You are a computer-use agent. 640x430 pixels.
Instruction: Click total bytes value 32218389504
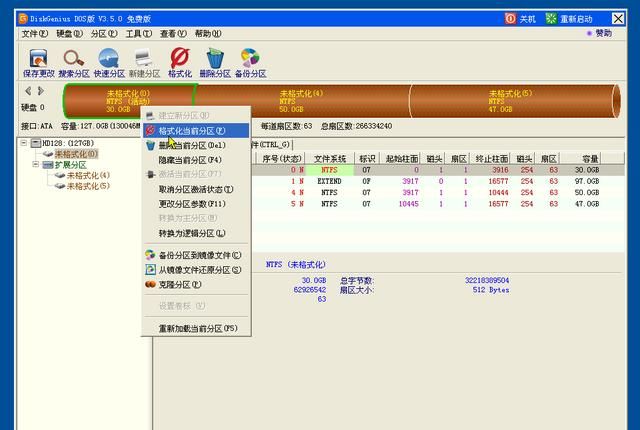487,280
